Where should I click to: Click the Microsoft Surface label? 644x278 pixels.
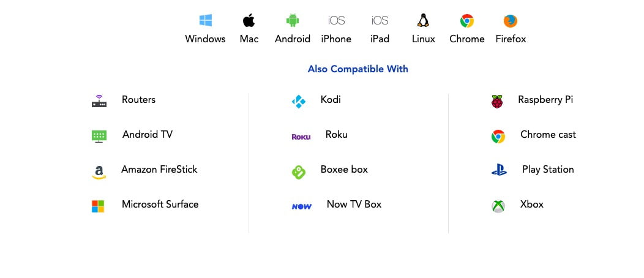point(160,205)
